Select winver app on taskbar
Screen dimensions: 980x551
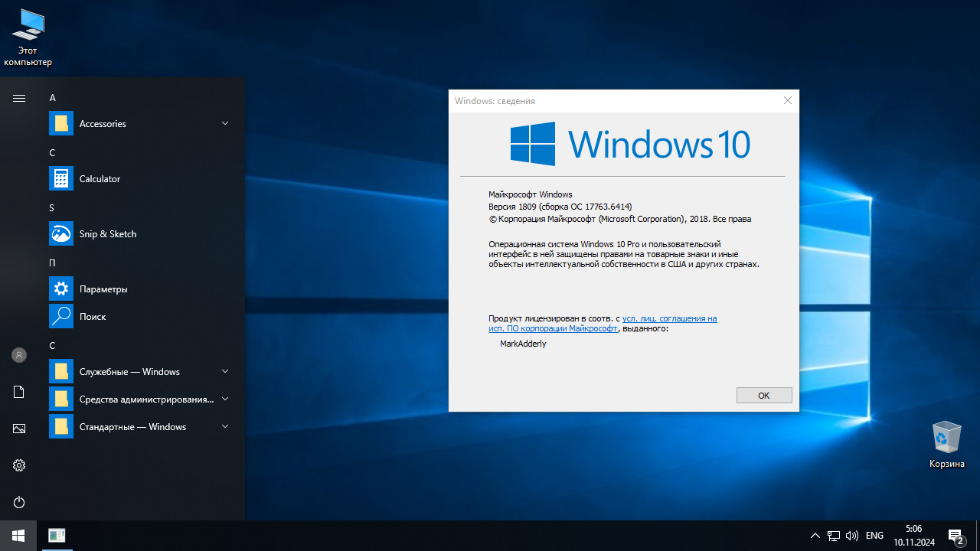click(57, 536)
